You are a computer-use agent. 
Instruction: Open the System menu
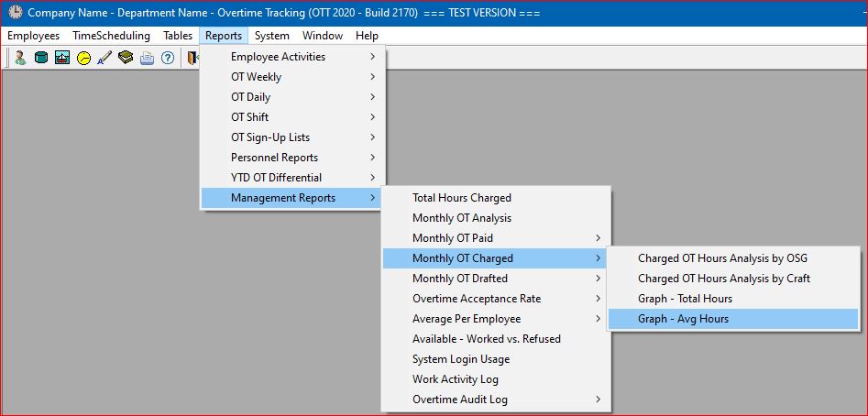click(x=272, y=36)
